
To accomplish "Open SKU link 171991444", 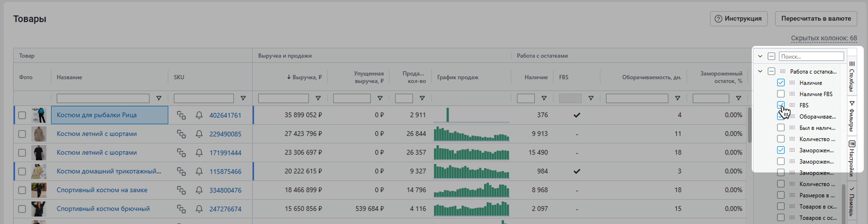I will tap(225, 153).
